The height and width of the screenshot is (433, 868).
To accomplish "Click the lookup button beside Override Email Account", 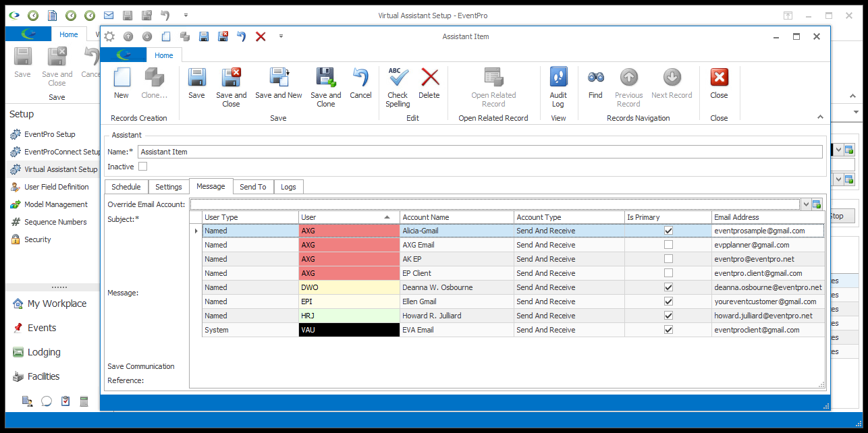I will (817, 204).
